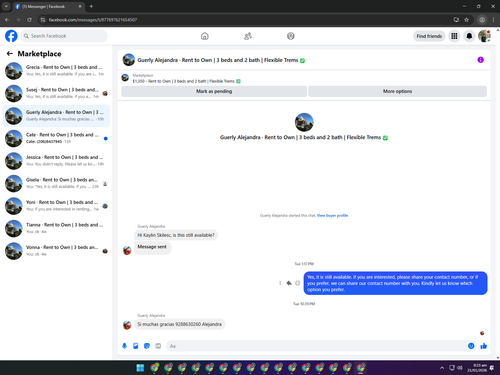
Task: Open the notifications bell
Action: pyautogui.click(x=469, y=36)
